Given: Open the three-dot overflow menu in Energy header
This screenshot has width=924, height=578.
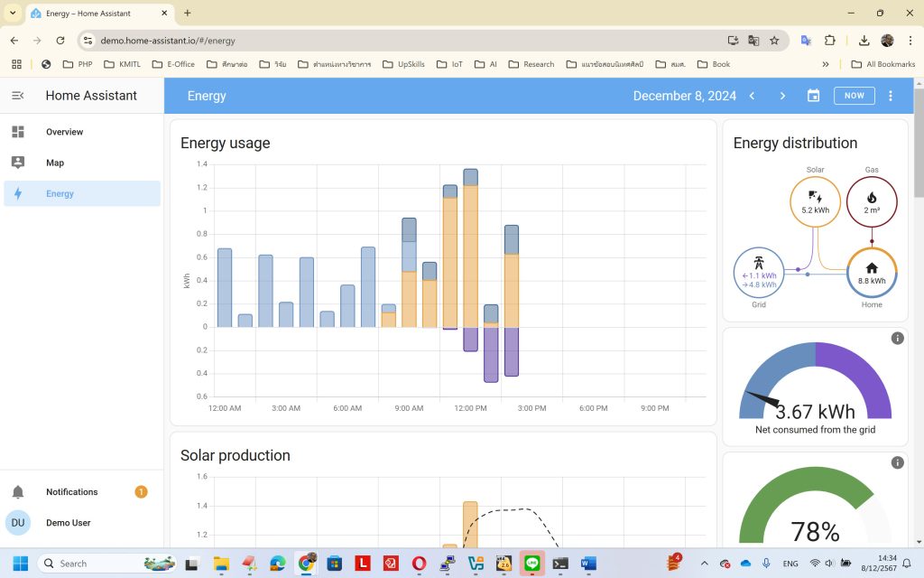Looking at the screenshot, I should (891, 96).
